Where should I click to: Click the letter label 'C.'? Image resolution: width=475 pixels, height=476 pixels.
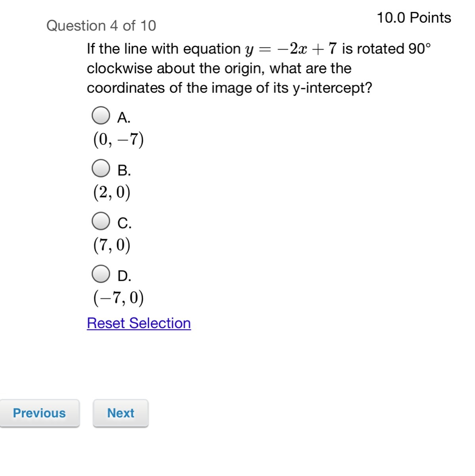point(124,223)
